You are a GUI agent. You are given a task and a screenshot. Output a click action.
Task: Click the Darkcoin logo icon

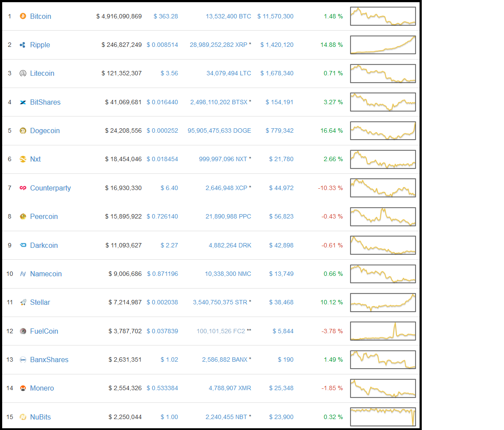[x=23, y=245]
